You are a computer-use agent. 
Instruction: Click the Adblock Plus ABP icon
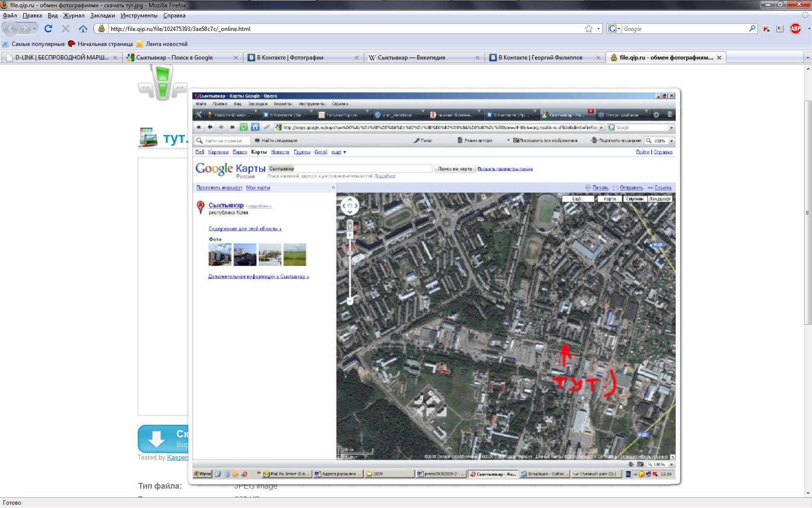click(x=795, y=29)
